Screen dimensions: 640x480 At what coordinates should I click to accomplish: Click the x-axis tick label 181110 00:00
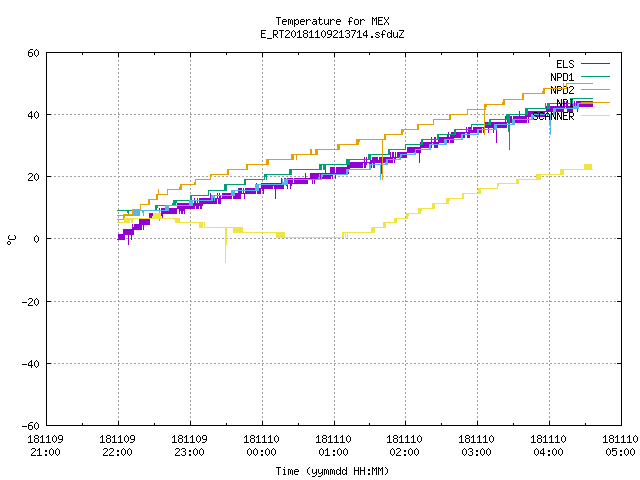pos(261,446)
